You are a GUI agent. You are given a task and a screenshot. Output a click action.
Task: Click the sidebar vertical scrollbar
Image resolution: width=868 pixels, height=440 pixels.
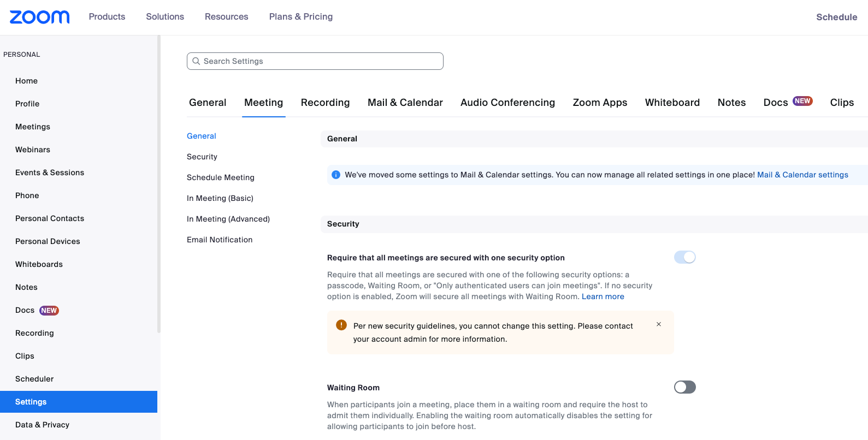pyautogui.click(x=159, y=184)
